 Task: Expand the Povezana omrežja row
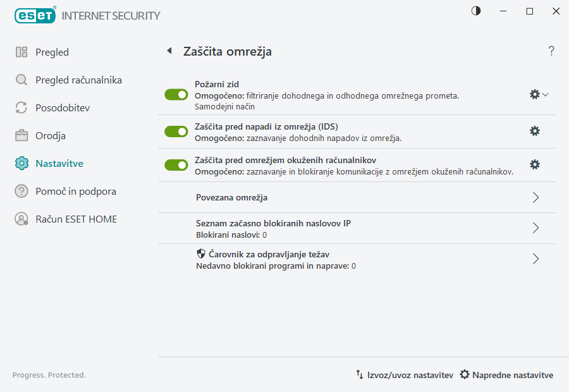pyautogui.click(x=535, y=197)
